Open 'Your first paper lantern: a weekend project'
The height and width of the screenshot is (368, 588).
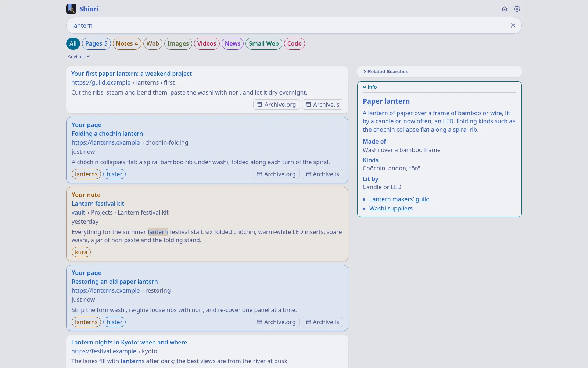(x=132, y=74)
